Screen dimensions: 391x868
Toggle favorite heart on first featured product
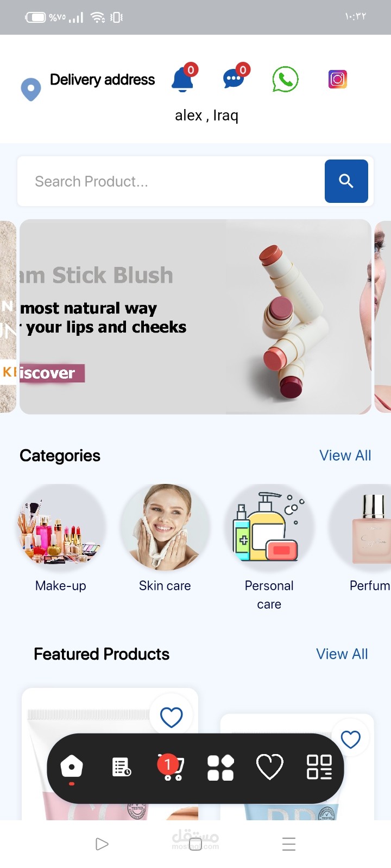click(171, 717)
